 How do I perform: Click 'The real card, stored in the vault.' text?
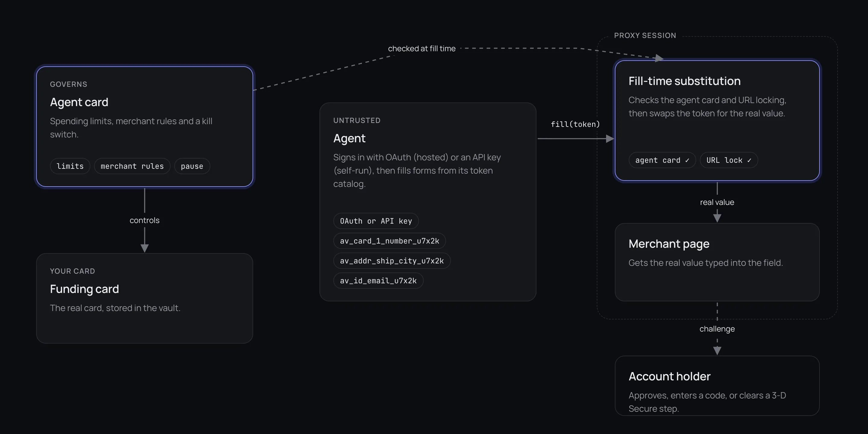(x=115, y=308)
